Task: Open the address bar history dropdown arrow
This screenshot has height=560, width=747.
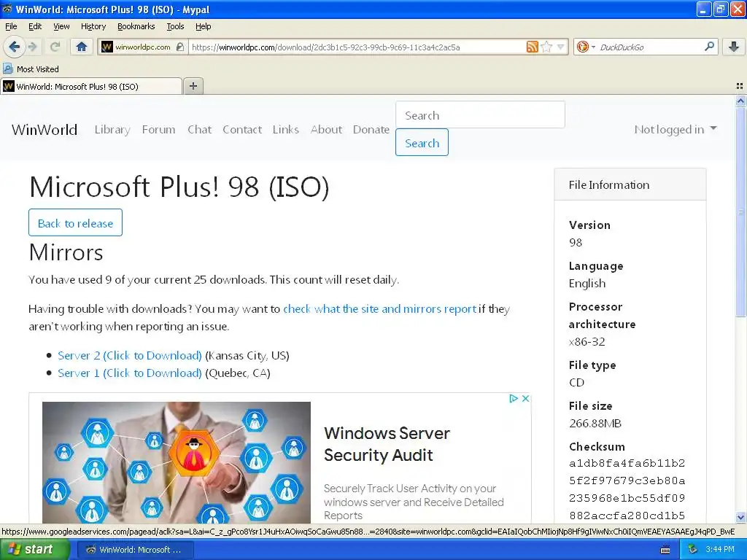Action: 561,47
